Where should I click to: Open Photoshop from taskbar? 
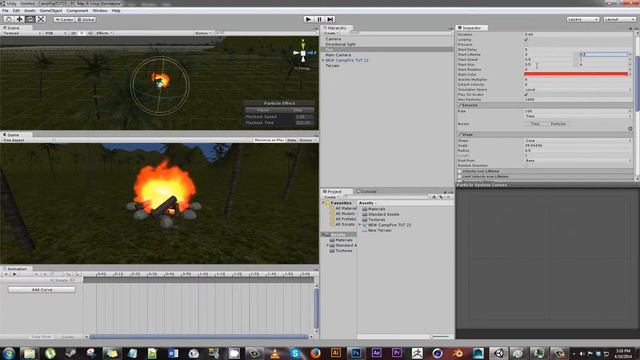pos(356,353)
